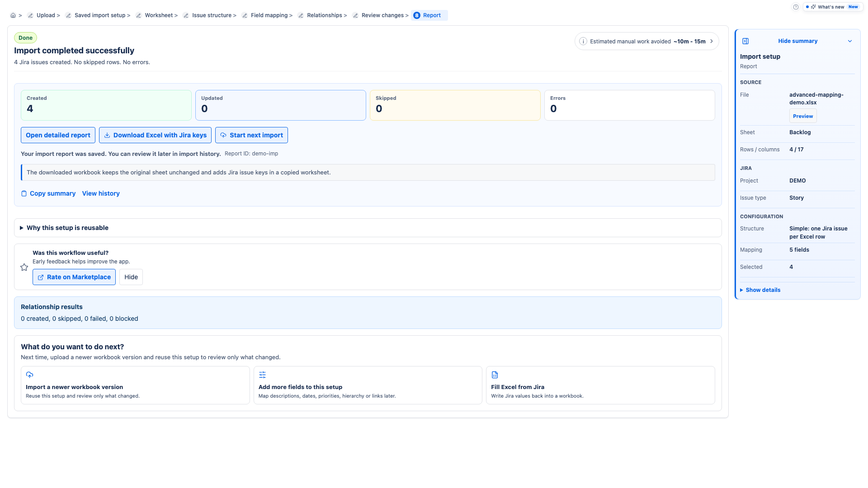The width and height of the screenshot is (868, 488).
Task: Select Import a newer workbook version card
Action: [x=135, y=385]
